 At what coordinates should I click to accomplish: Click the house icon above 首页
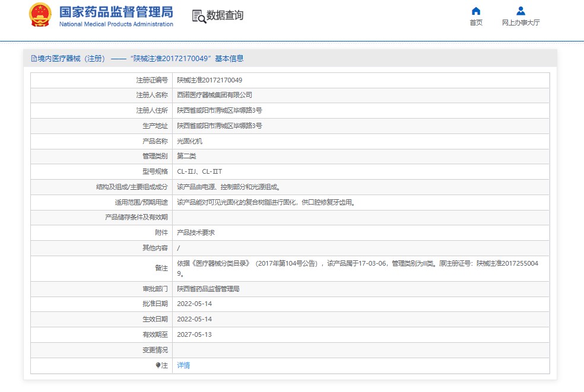pos(475,11)
